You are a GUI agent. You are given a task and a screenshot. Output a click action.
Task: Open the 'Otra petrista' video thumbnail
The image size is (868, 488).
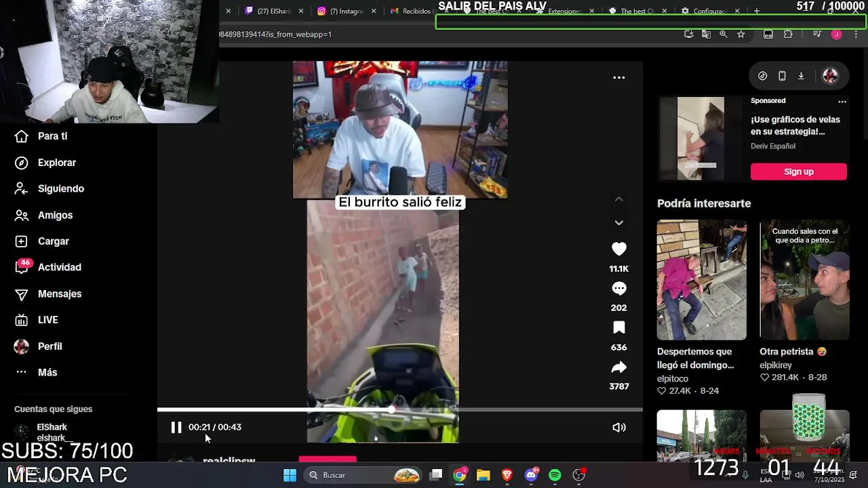[x=804, y=280]
